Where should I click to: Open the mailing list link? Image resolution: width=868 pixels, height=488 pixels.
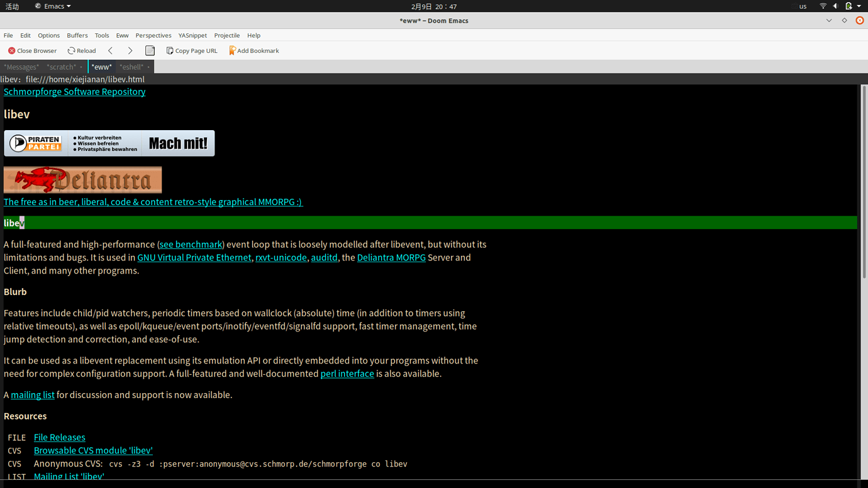(33, 395)
